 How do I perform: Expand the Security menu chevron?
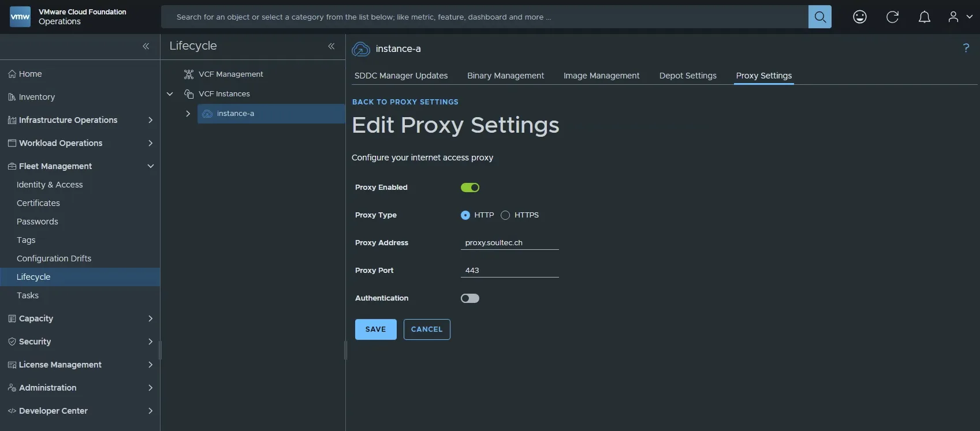tap(150, 342)
